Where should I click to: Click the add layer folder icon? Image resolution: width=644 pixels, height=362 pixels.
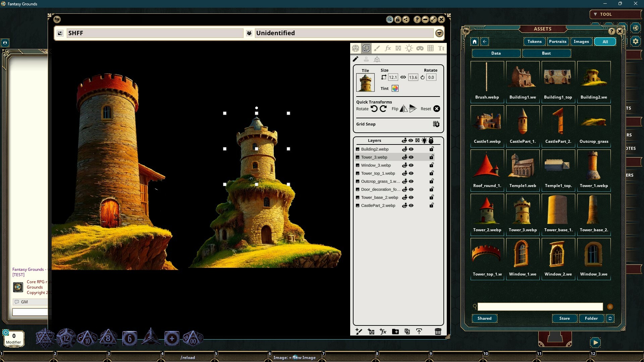(x=395, y=331)
